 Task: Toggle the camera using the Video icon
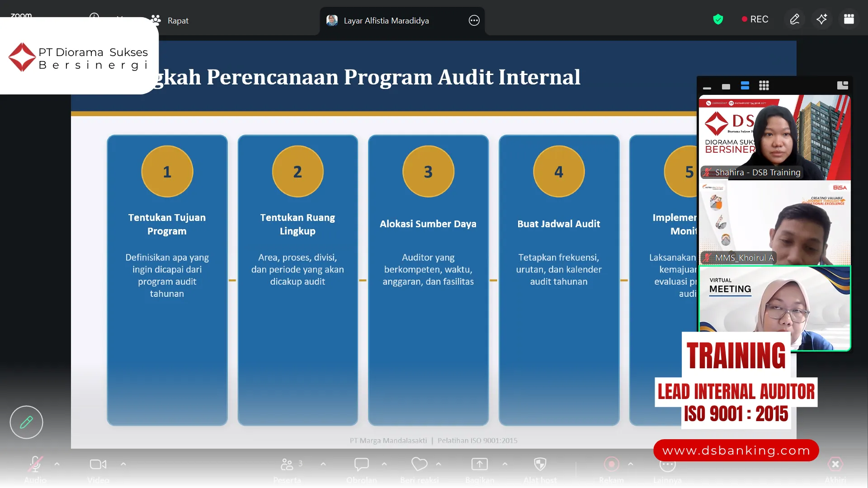[98, 464]
